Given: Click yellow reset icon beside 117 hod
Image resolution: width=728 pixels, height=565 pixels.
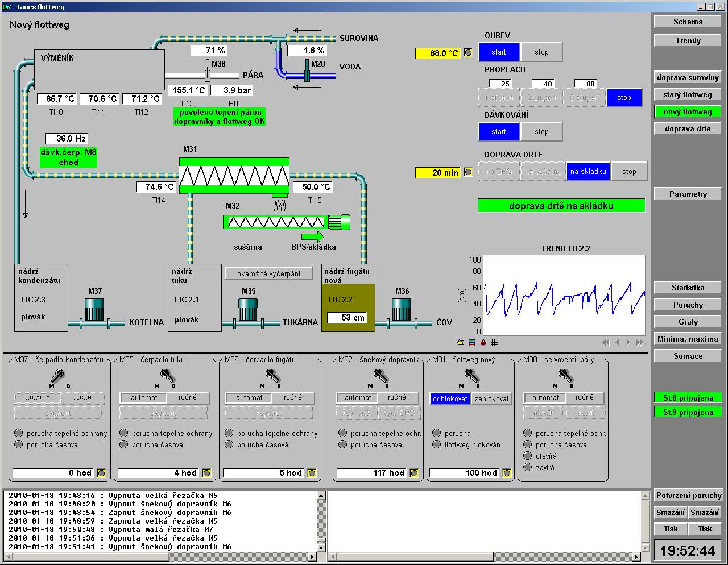Looking at the screenshot, I should (414, 473).
